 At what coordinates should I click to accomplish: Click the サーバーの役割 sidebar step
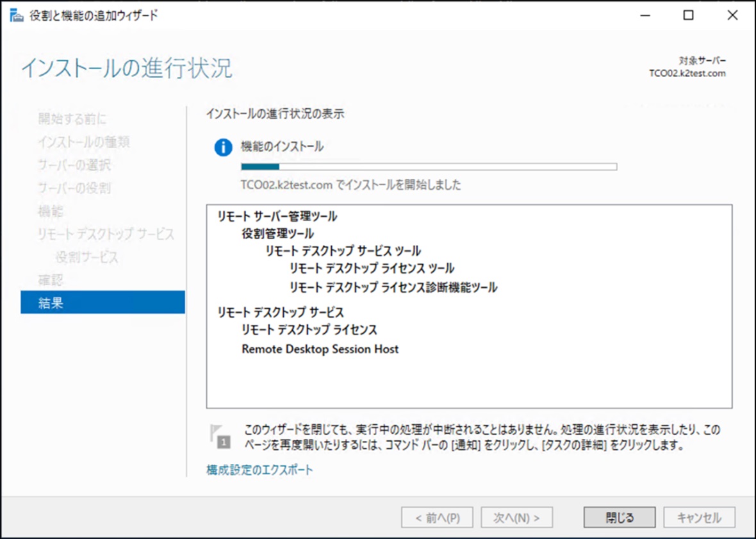[74, 188]
